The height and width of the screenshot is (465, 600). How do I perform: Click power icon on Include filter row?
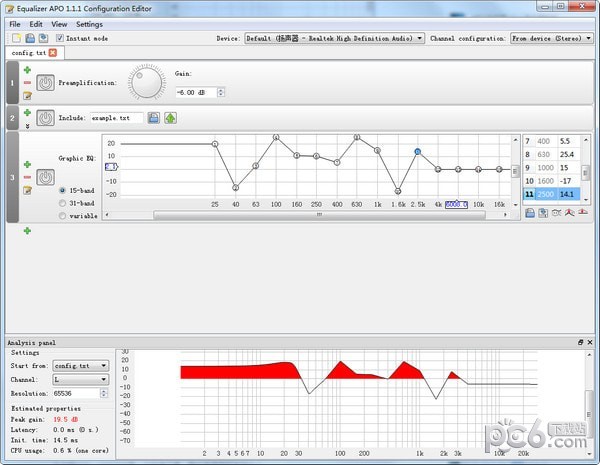45,118
